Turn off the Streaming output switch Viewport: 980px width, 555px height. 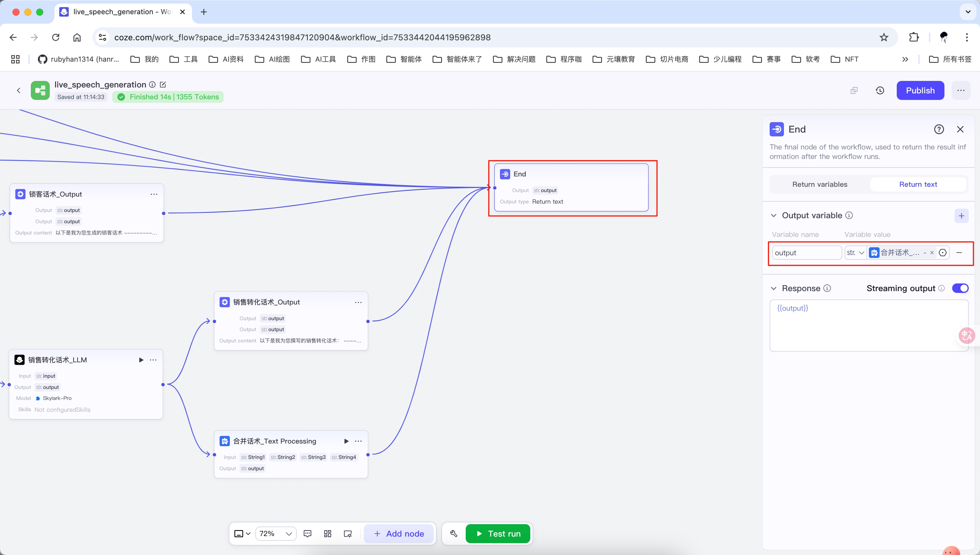click(960, 288)
